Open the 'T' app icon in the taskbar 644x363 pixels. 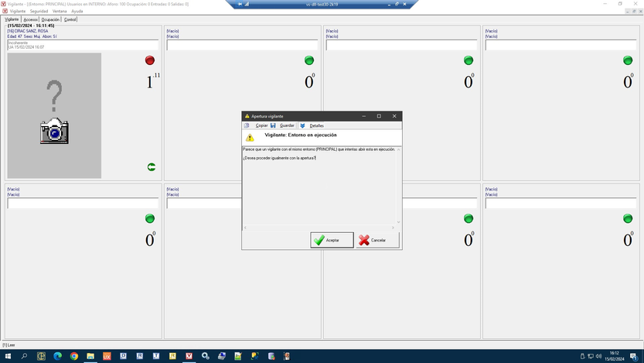(x=156, y=356)
